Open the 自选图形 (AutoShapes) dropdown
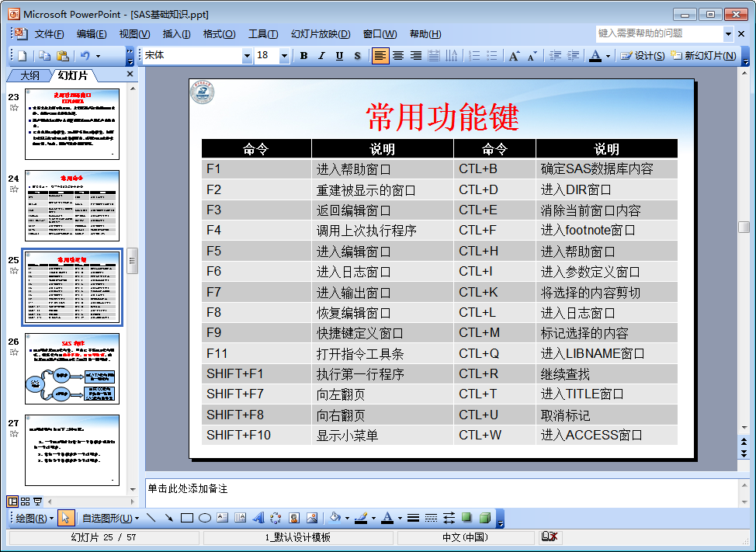 (x=110, y=519)
